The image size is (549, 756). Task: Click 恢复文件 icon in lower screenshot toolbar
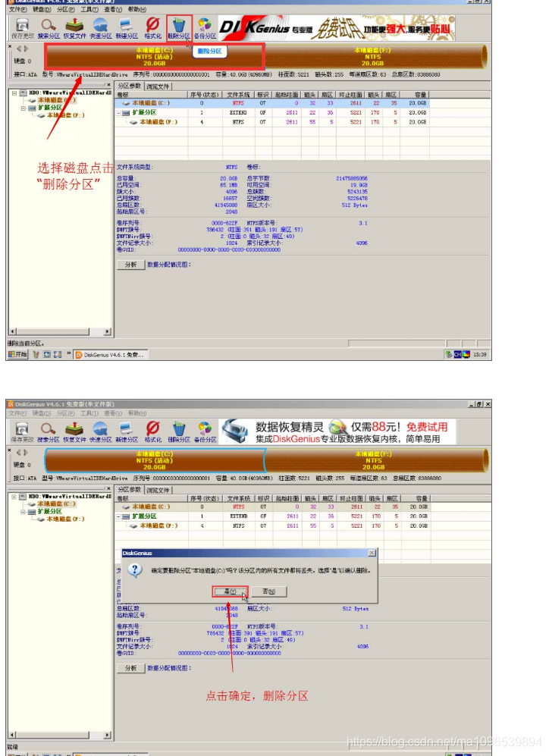coord(74,428)
